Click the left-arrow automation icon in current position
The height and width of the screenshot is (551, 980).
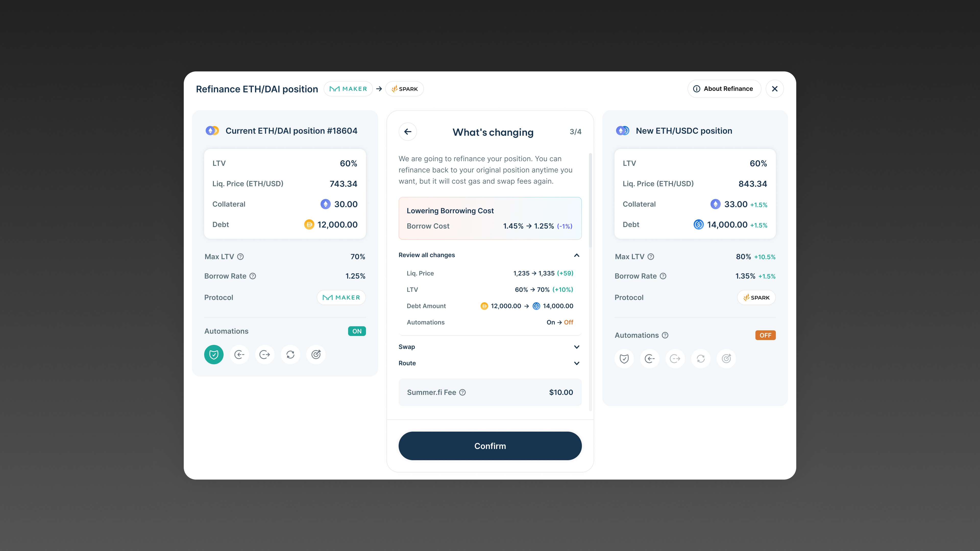click(239, 354)
